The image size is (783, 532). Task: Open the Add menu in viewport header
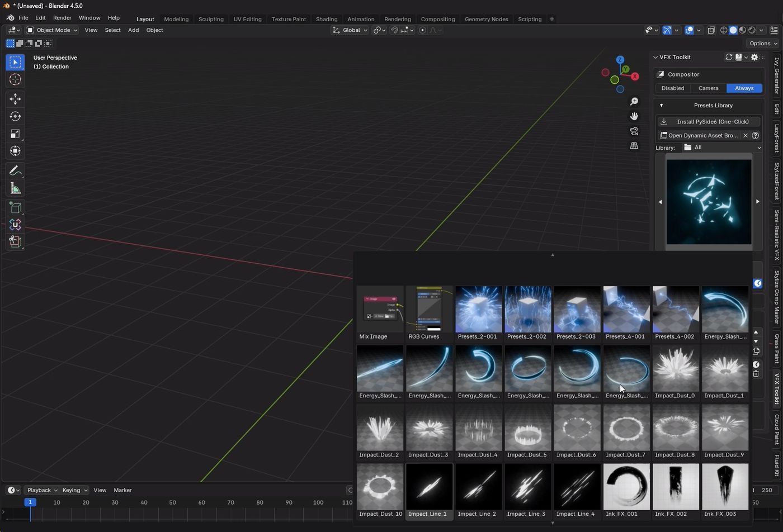click(133, 30)
